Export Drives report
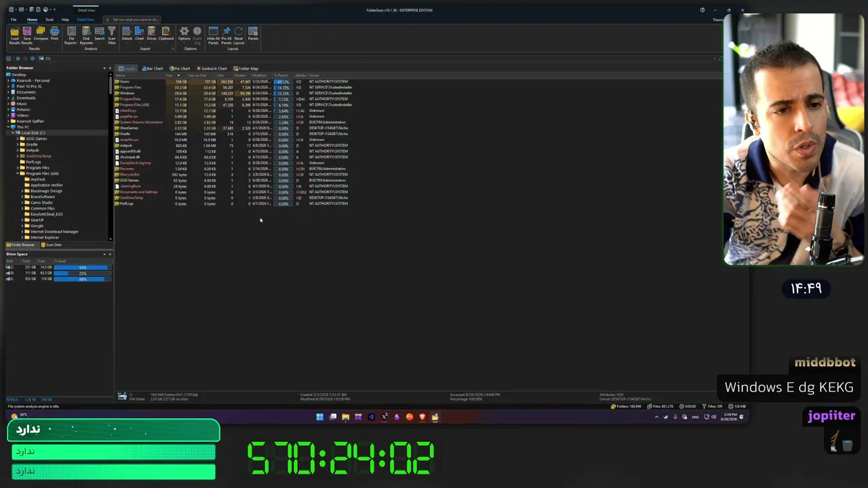 [151, 34]
